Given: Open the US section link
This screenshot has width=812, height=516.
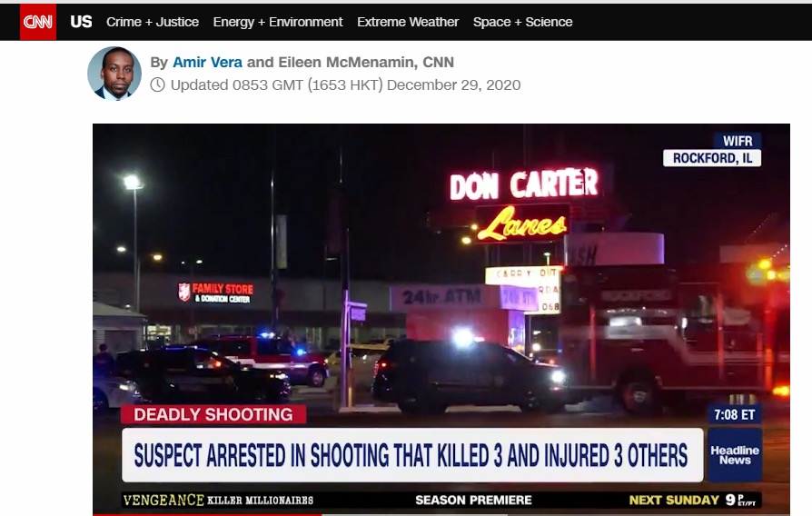Looking at the screenshot, I should (x=81, y=22).
